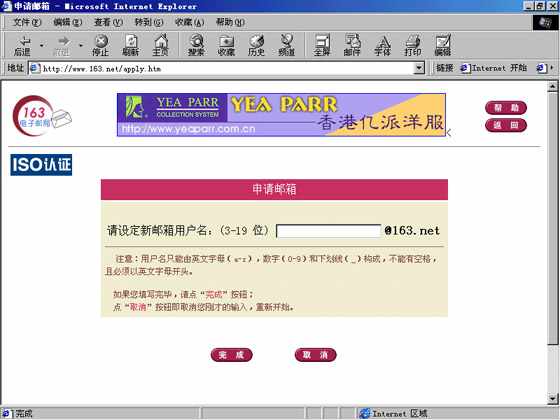Go to the Home (主页) icon

click(161, 45)
